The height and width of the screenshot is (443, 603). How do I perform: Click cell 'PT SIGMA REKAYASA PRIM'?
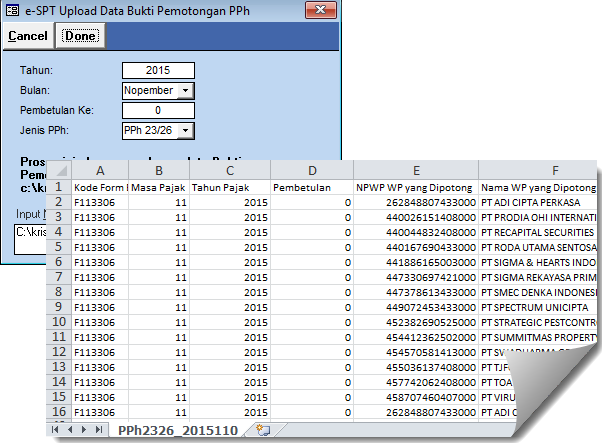coord(538,277)
